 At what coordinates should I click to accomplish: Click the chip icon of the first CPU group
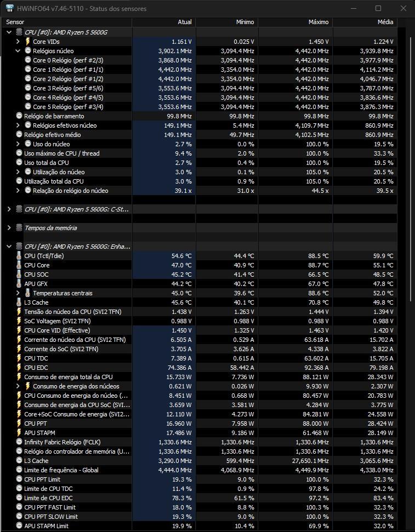click(19, 32)
